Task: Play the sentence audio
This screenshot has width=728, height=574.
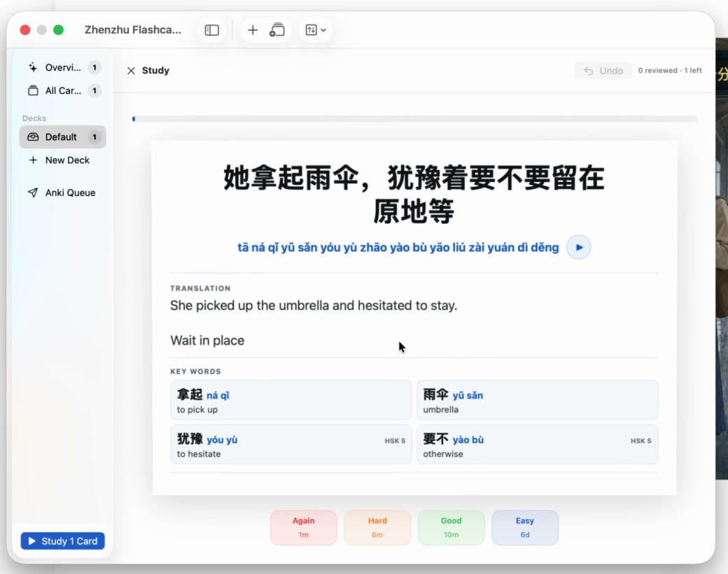Action: coord(579,248)
